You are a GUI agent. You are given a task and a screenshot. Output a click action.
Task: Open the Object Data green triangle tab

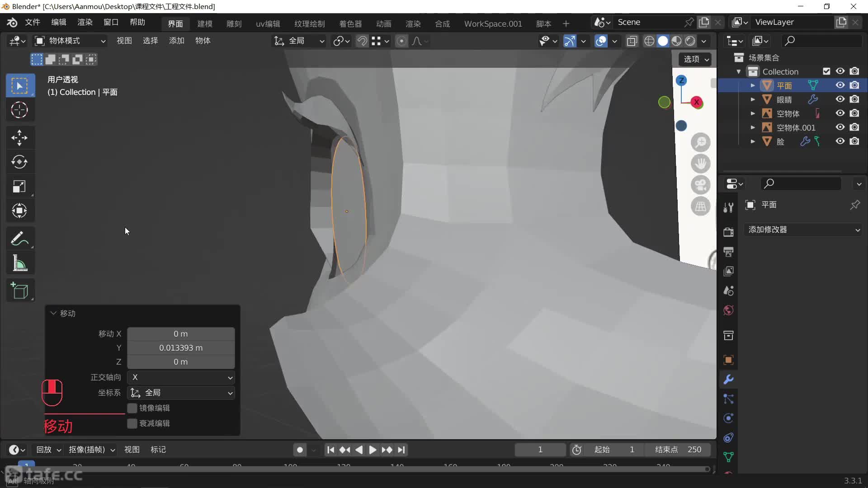tap(728, 457)
